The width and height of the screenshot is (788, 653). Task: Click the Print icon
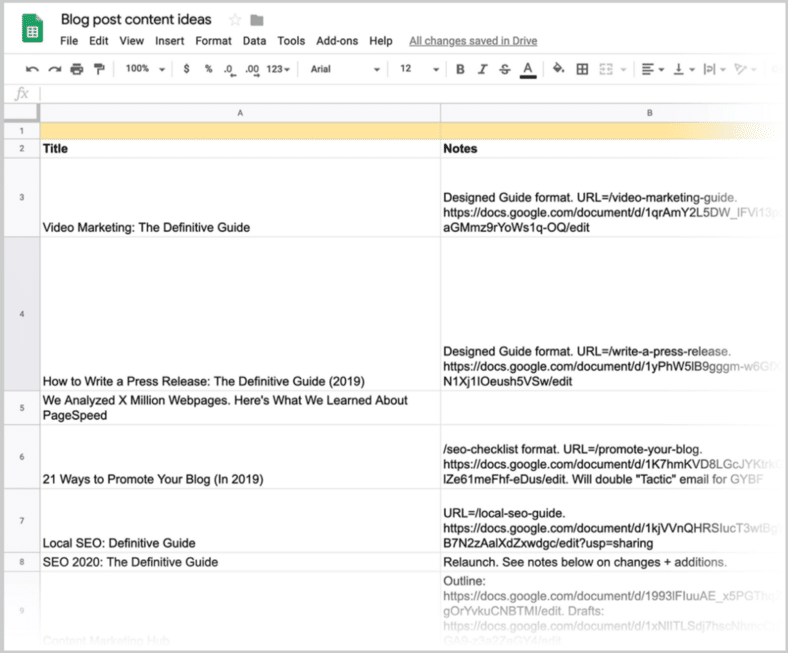point(76,69)
